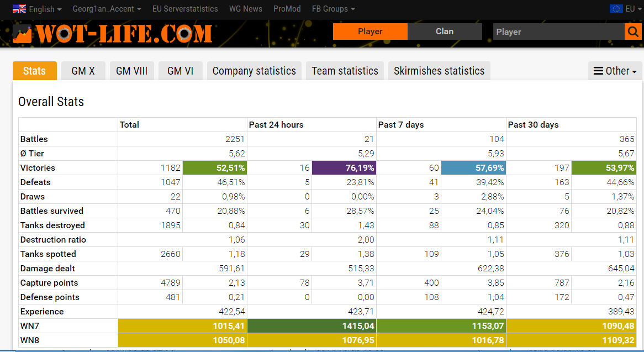Switch to the GM VIII tab

[132, 71]
